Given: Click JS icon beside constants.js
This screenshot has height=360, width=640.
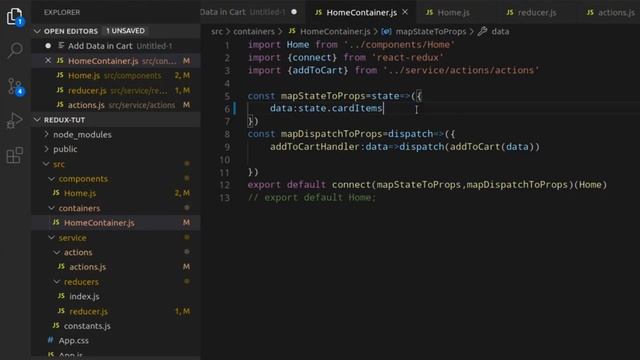Looking at the screenshot, I should tap(56, 325).
